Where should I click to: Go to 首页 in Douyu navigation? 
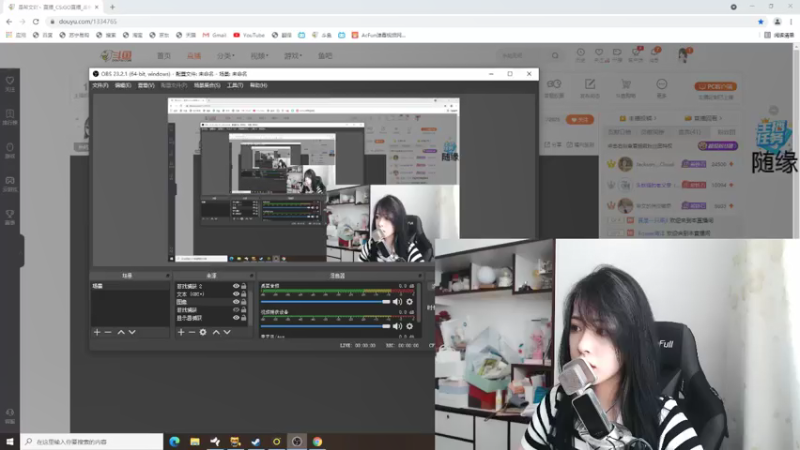164,56
